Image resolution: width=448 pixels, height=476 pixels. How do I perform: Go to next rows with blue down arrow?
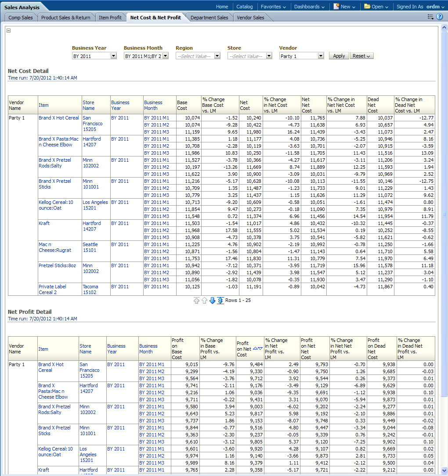(213, 301)
